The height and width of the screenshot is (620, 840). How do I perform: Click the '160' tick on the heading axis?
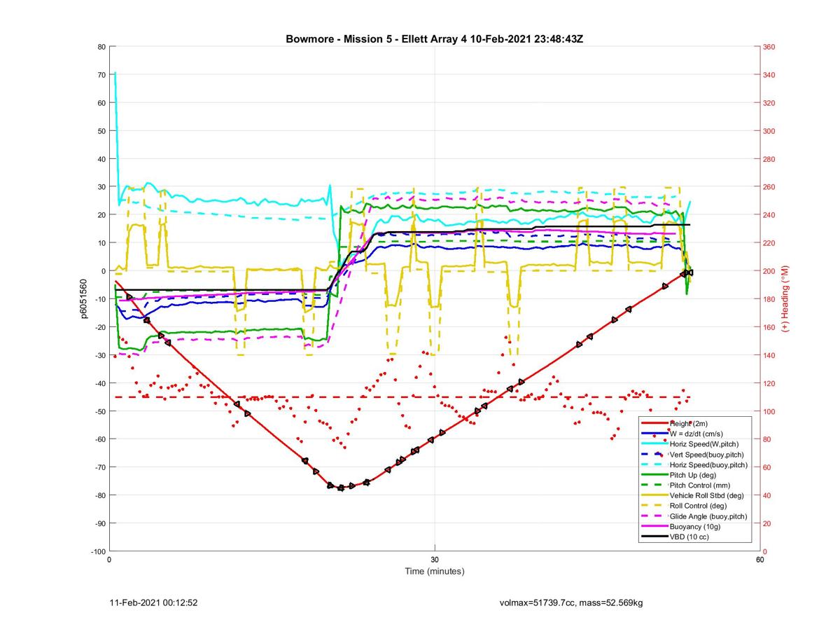coord(769,327)
